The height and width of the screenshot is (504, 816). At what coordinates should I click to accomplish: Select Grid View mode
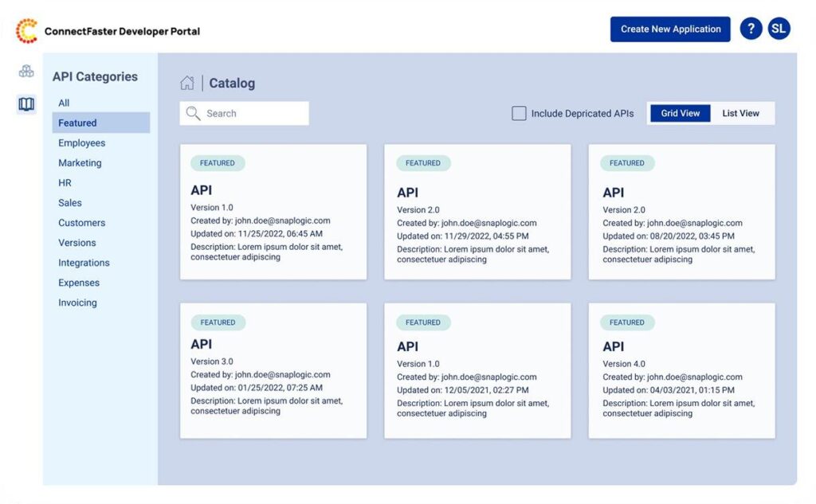[x=679, y=112]
